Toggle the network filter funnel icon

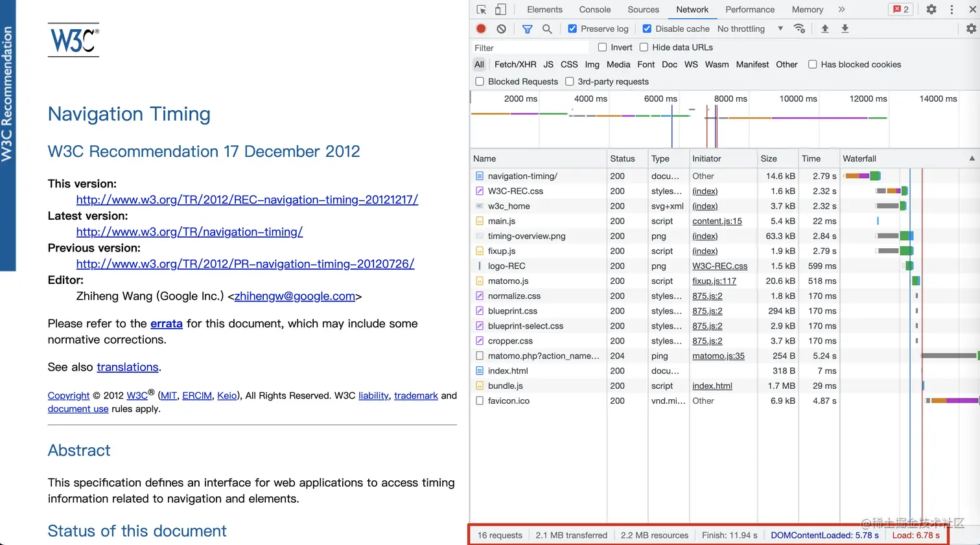(x=527, y=29)
